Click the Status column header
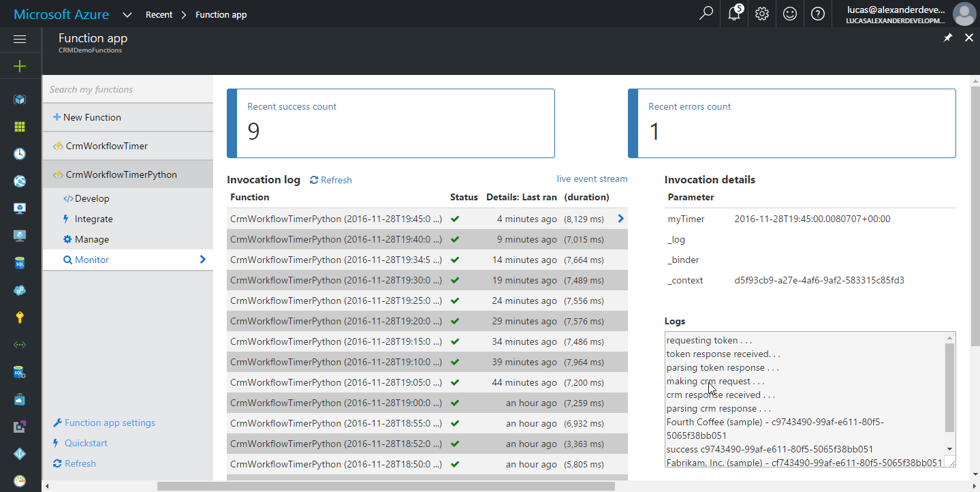 click(x=464, y=197)
